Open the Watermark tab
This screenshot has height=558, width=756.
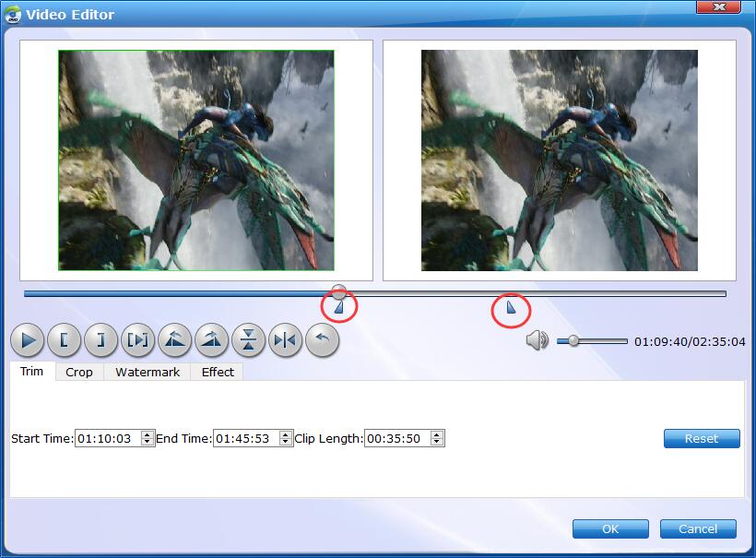coord(148,372)
